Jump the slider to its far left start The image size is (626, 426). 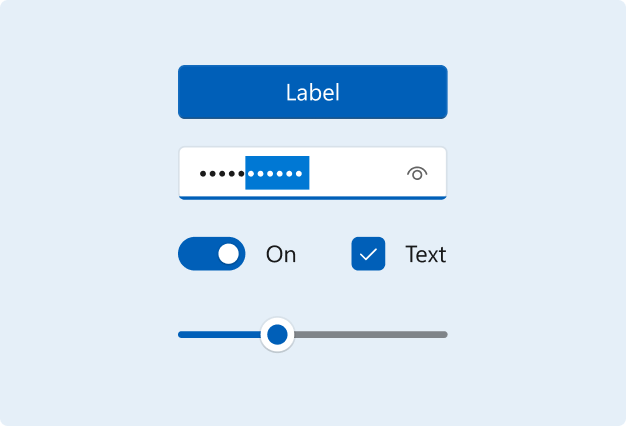(181, 335)
